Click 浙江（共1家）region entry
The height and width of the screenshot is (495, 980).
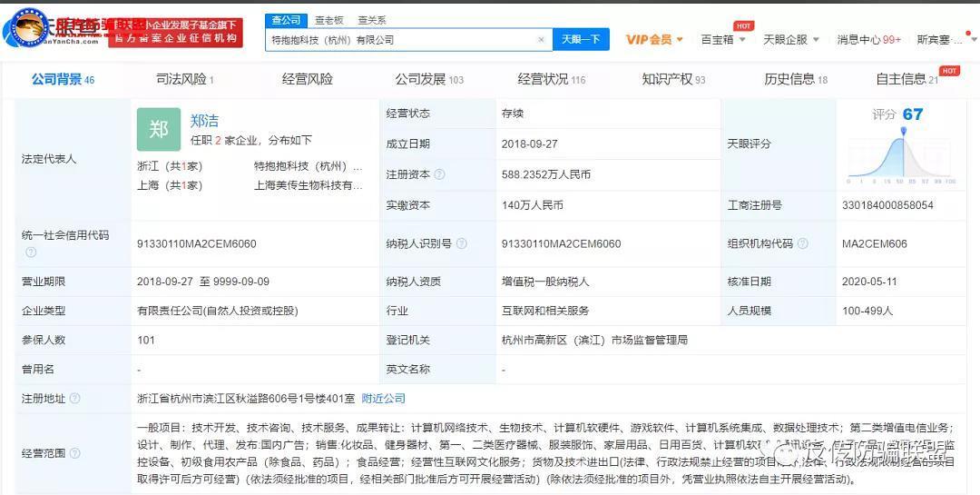click(170, 167)
